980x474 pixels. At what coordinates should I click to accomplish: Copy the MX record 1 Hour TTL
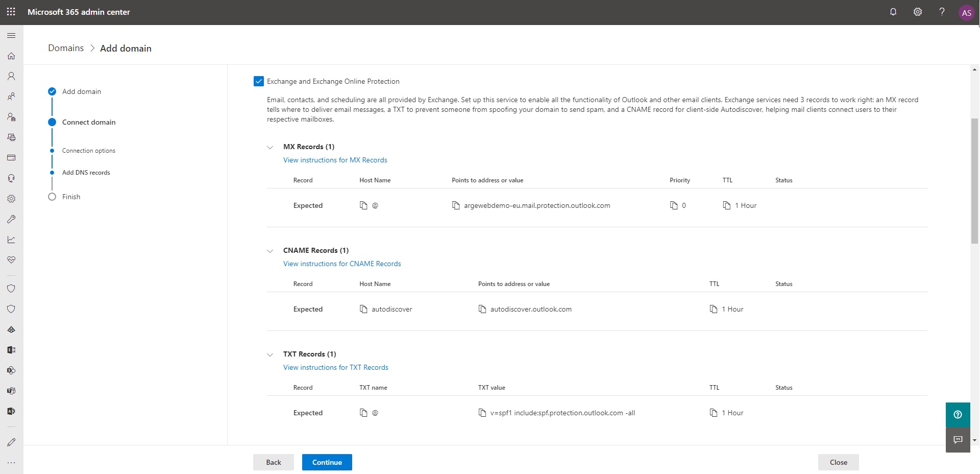(727, 205)
